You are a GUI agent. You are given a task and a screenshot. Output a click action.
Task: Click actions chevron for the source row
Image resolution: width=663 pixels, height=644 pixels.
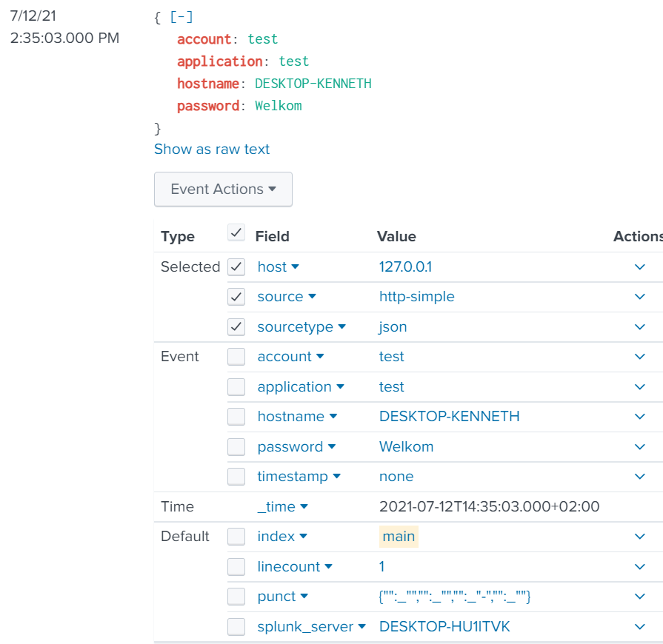click(x=640, y=297)
